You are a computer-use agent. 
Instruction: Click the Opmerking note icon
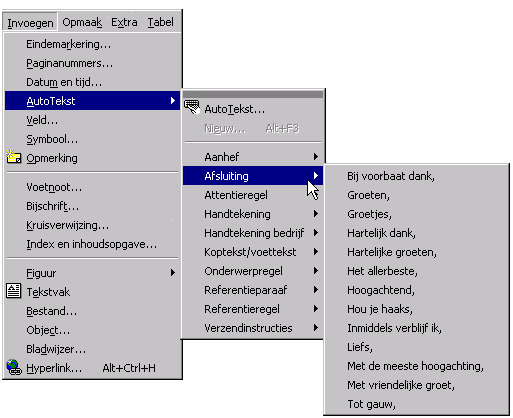(14, 156)
